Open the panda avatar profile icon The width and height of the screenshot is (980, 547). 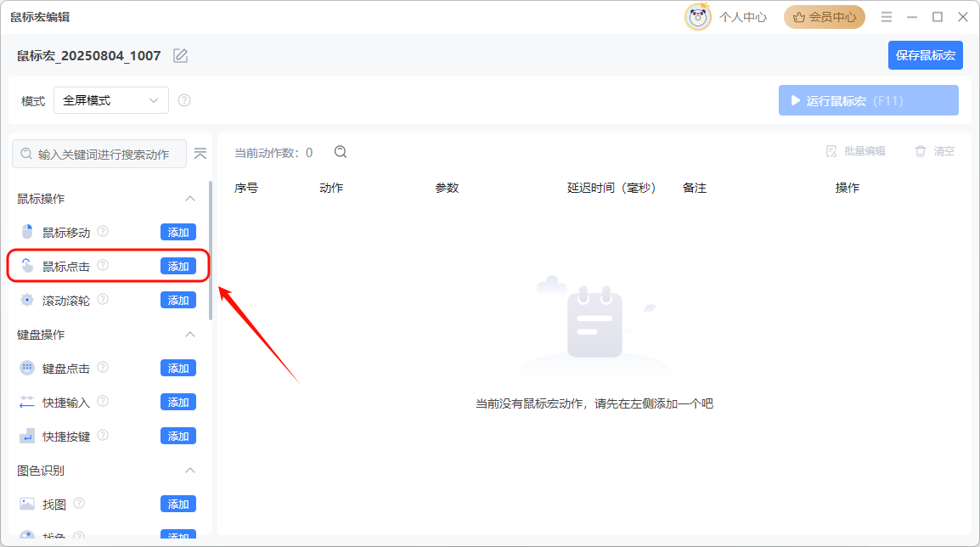coord(697,17)
